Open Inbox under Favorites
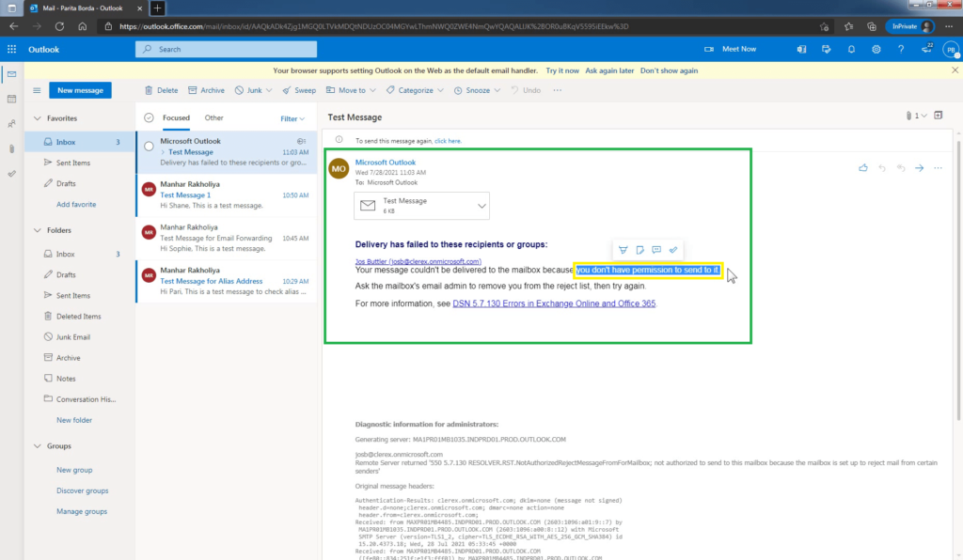The height and width of the screenshot is (560, 963). click(80, 142)
